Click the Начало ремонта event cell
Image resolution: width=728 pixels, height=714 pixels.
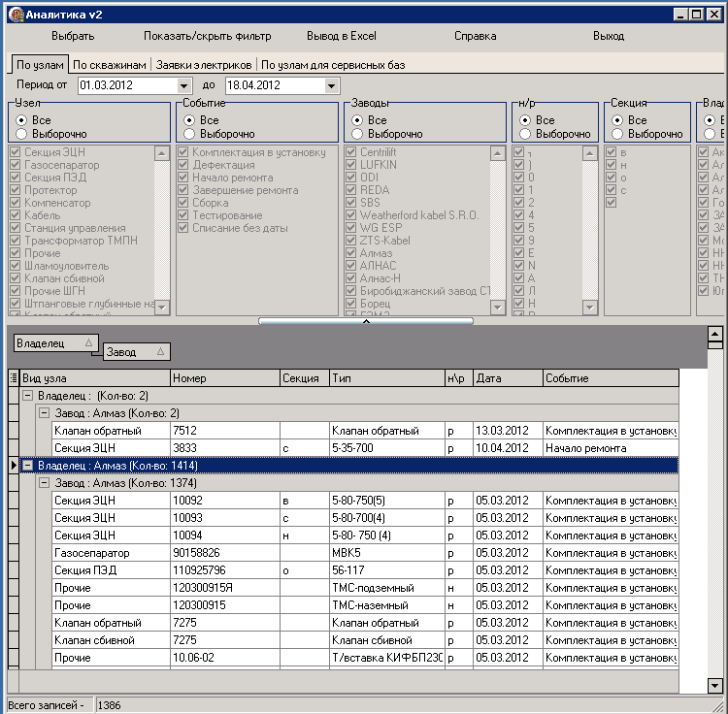[611, 448]
